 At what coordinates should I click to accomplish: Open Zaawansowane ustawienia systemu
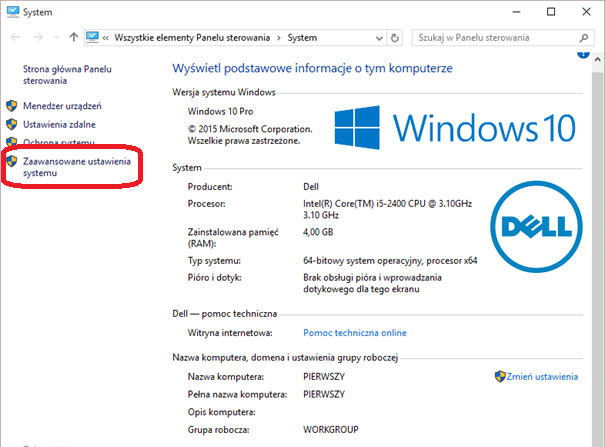point(77,167)
